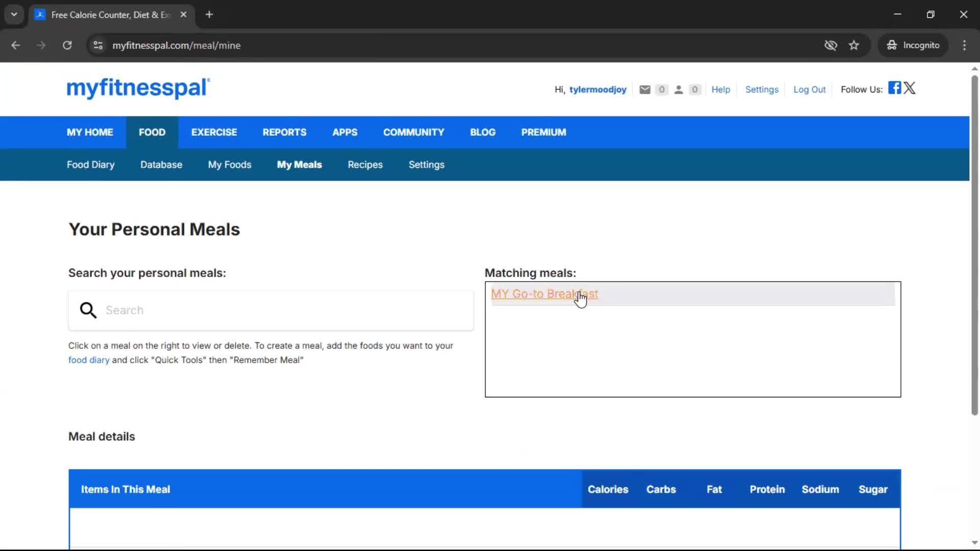This screenshot has width=980, height=551.
Task: Click the Calories column header
Action: click(608, 489)
